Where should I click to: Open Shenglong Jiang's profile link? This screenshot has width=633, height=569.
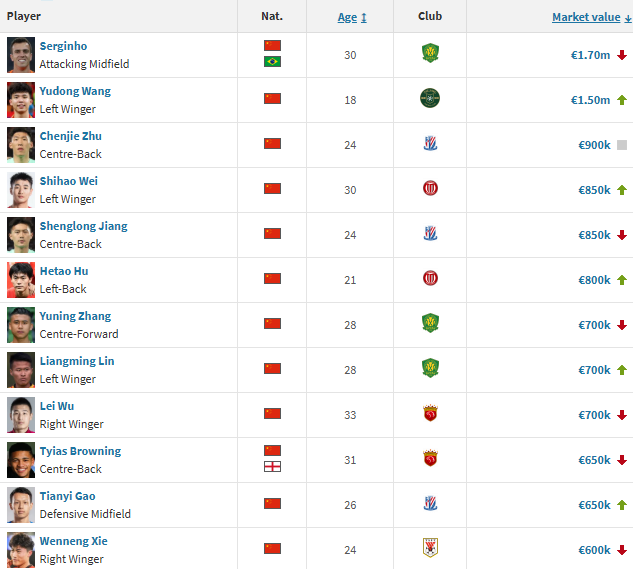tap(83, 226)
